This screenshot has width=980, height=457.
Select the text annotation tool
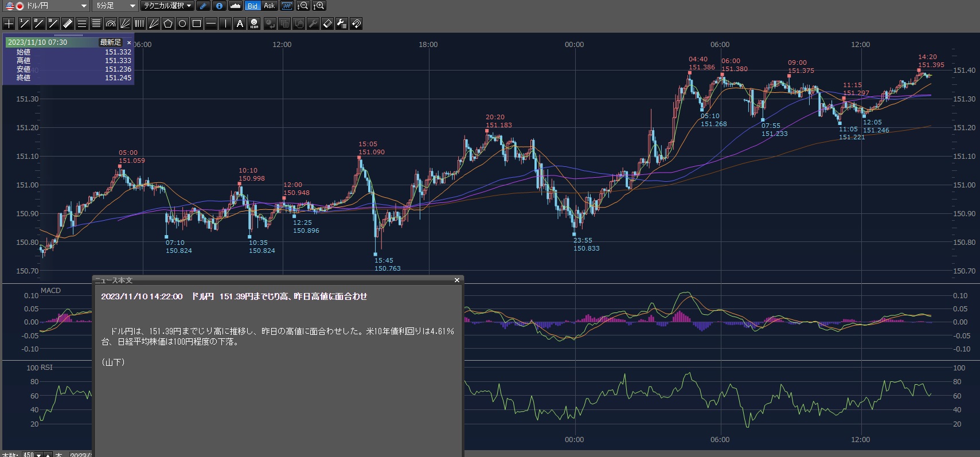click(x=240, y=24)
